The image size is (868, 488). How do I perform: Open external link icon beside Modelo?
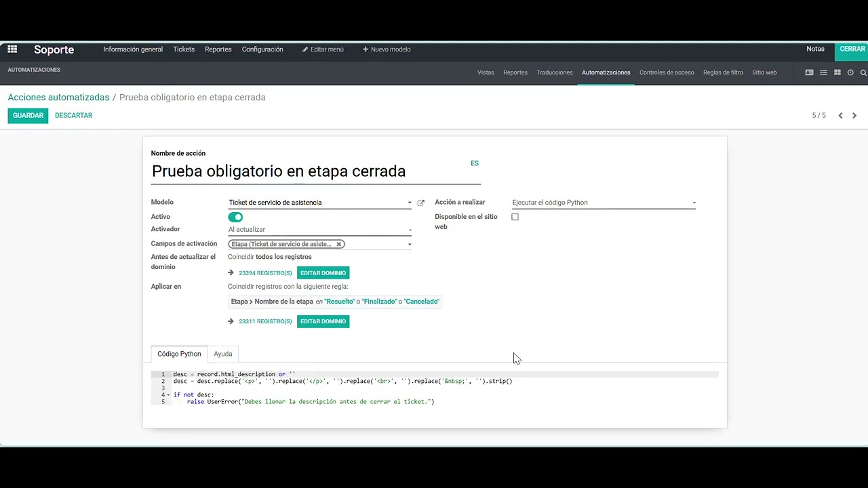tap(420, 203)
